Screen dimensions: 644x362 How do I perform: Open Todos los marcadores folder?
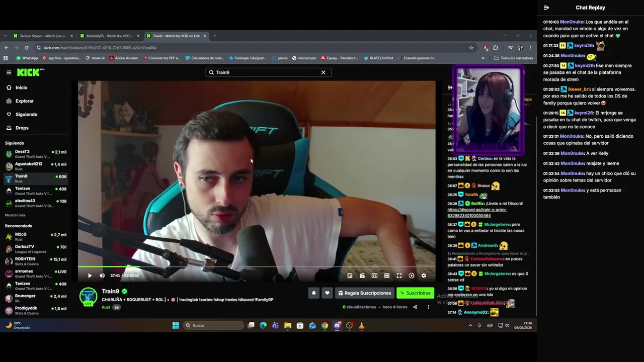click(514, 58)
